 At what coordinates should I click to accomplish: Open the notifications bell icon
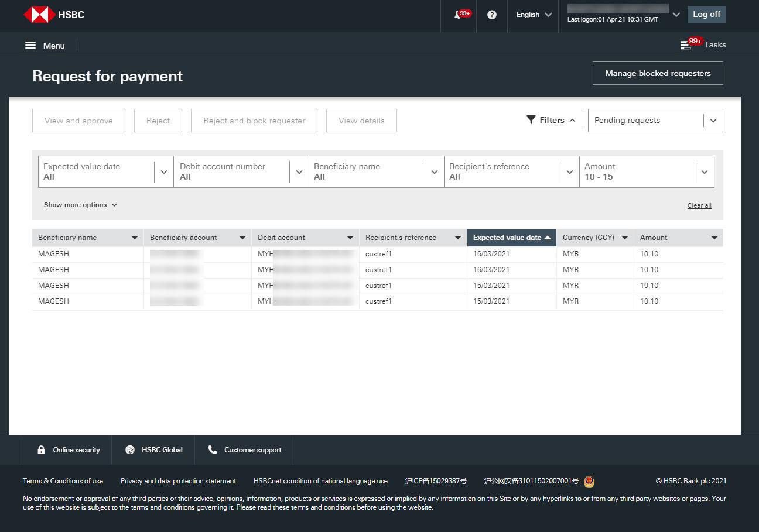[x=459, y=15]
